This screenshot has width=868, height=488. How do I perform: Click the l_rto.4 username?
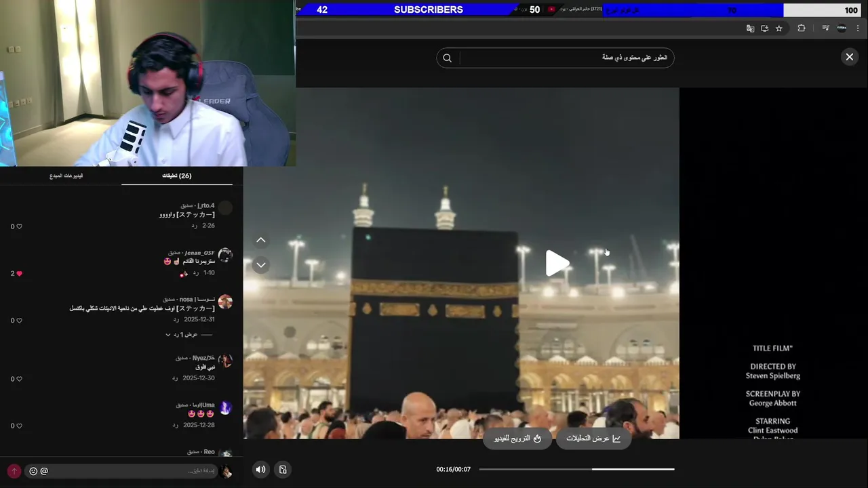tap(205, 205)
